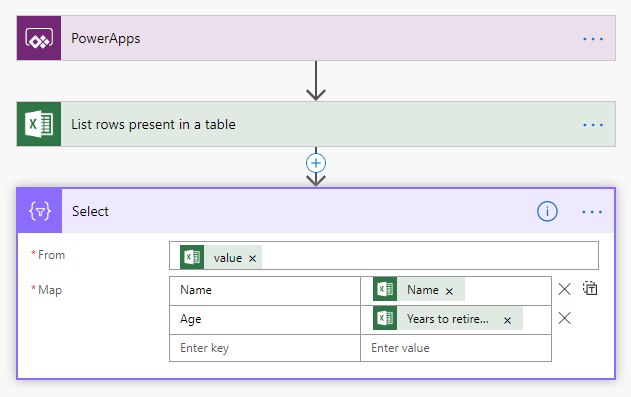
Task: Click the PowerApps trigger icon
Action: pyautogui.click(x=39, y=38)
